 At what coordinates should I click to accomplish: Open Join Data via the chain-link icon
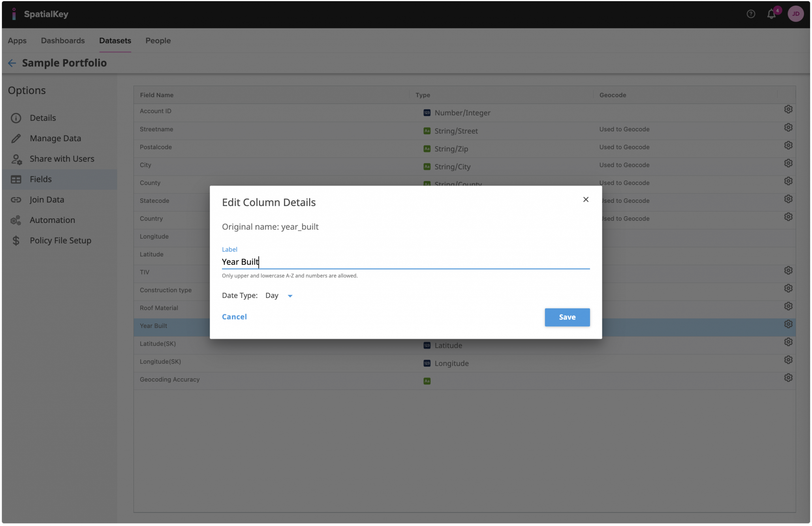(x=16, y=200)
